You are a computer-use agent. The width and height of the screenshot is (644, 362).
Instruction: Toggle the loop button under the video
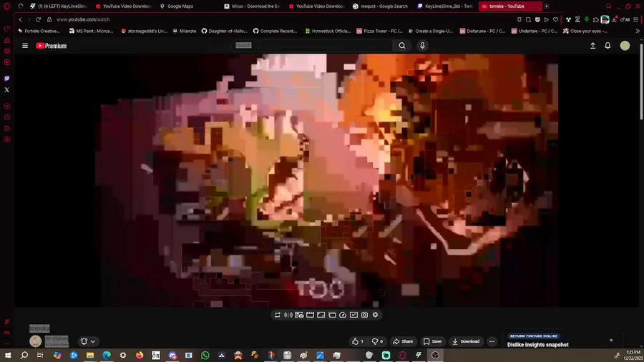[277, 315]
